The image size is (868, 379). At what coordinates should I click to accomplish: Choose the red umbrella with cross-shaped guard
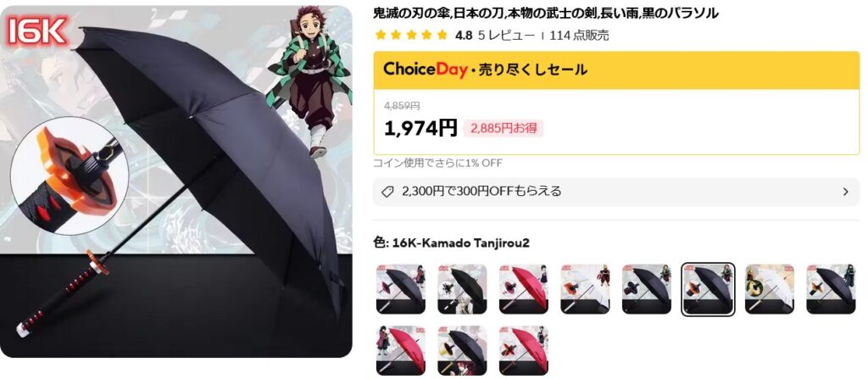524,351
